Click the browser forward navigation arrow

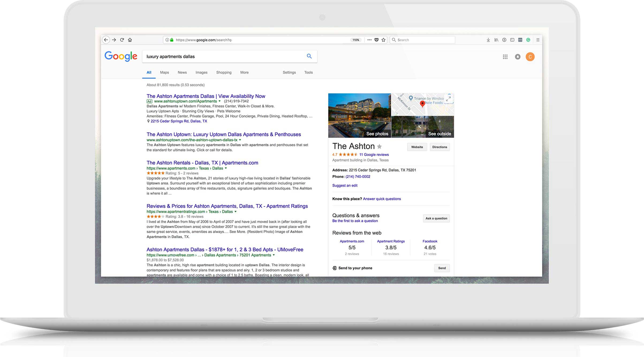(114, 40)
